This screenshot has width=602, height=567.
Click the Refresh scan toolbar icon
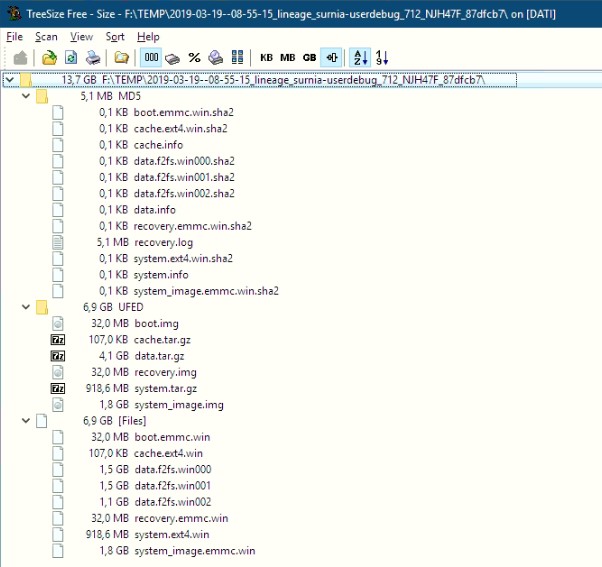71,57
